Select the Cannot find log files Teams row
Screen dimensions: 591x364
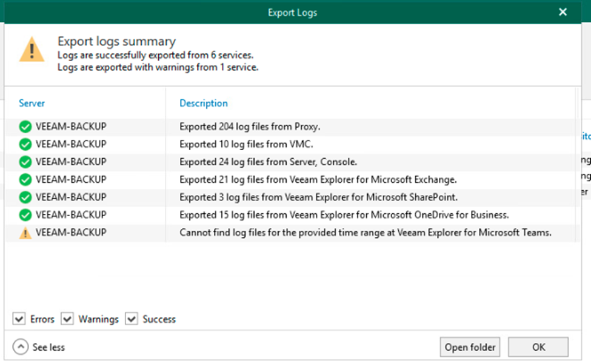pos(365,233)
